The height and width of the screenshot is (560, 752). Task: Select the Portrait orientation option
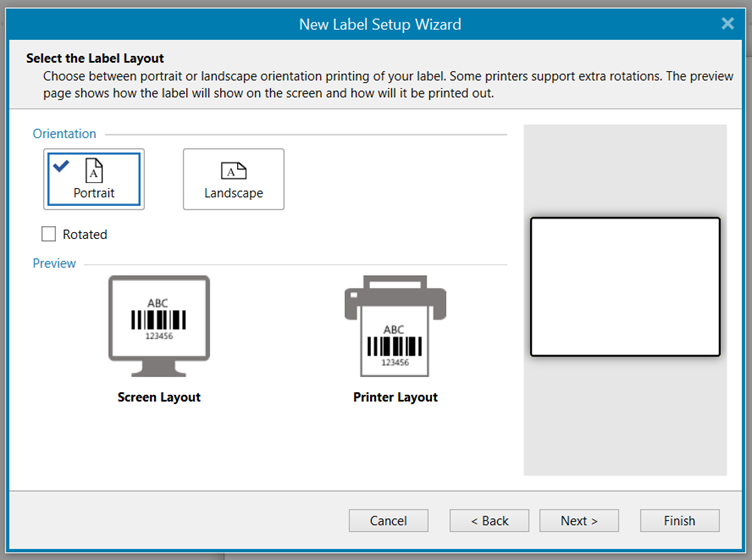(x=94, y=179)
